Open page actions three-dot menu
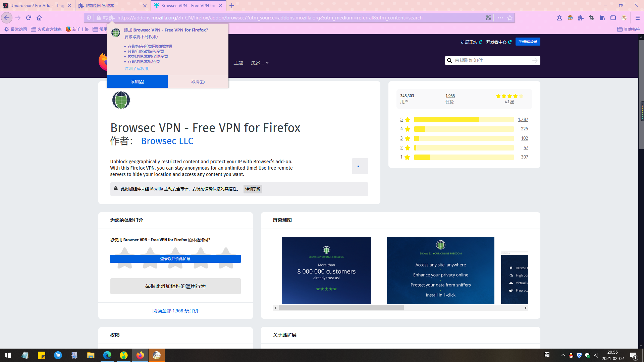The image size is (644, 362). point(500,18)
